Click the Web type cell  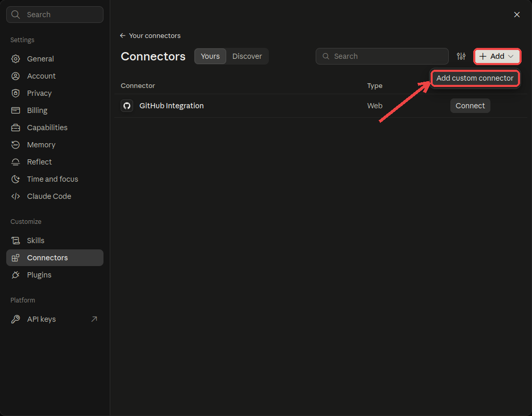coord(374,106)
